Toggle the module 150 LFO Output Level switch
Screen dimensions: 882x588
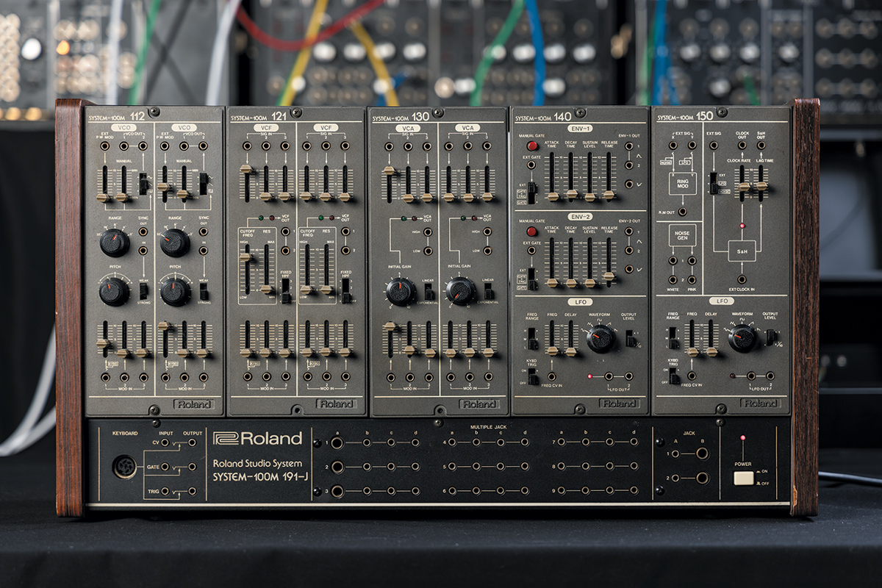click(770, 337)
